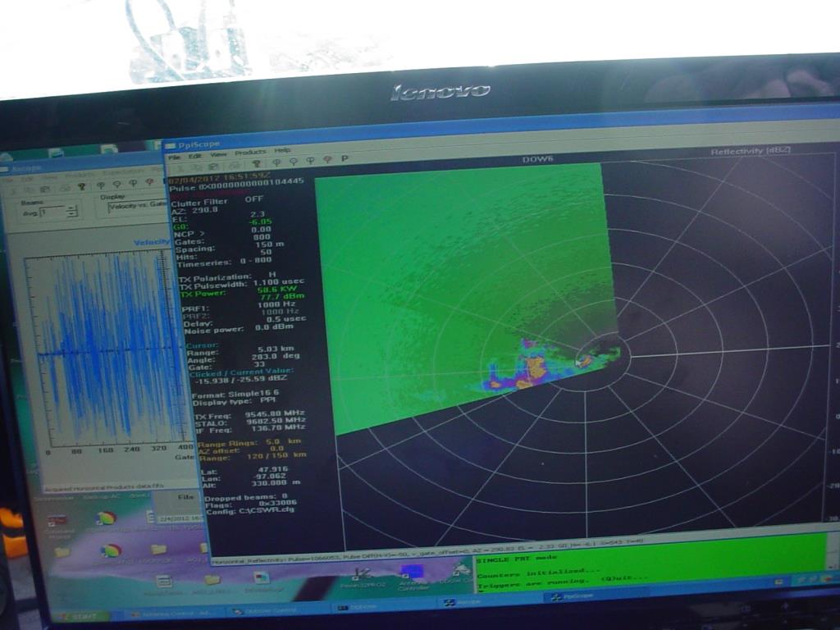Click the Dropped beams line

pos(246,497)
